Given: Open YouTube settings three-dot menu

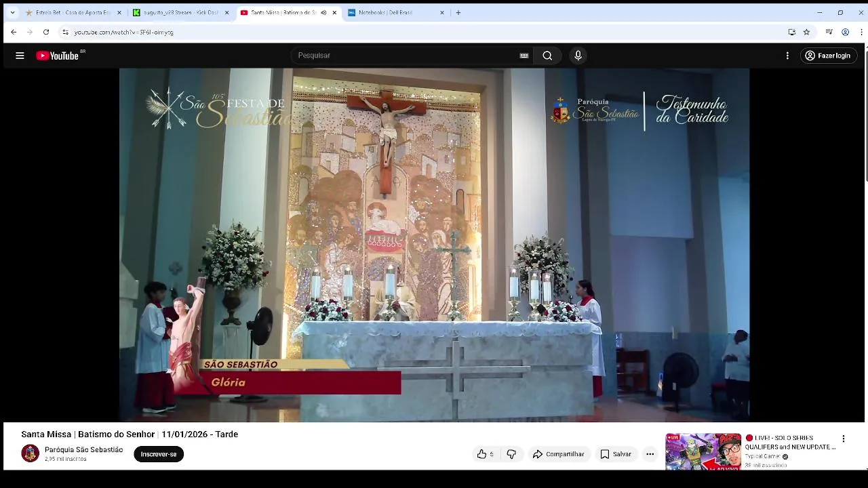Looking at the screenshot, I should click(787, 56).
